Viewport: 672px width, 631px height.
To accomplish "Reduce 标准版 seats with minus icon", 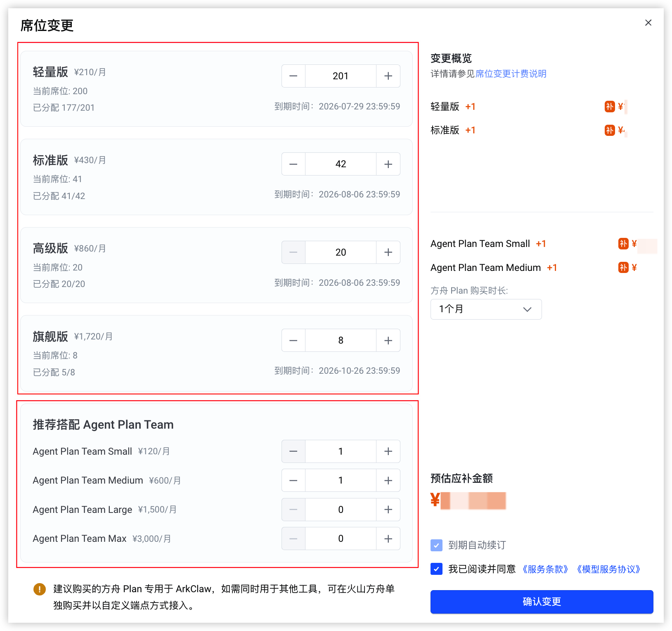I will coord(293,164).
